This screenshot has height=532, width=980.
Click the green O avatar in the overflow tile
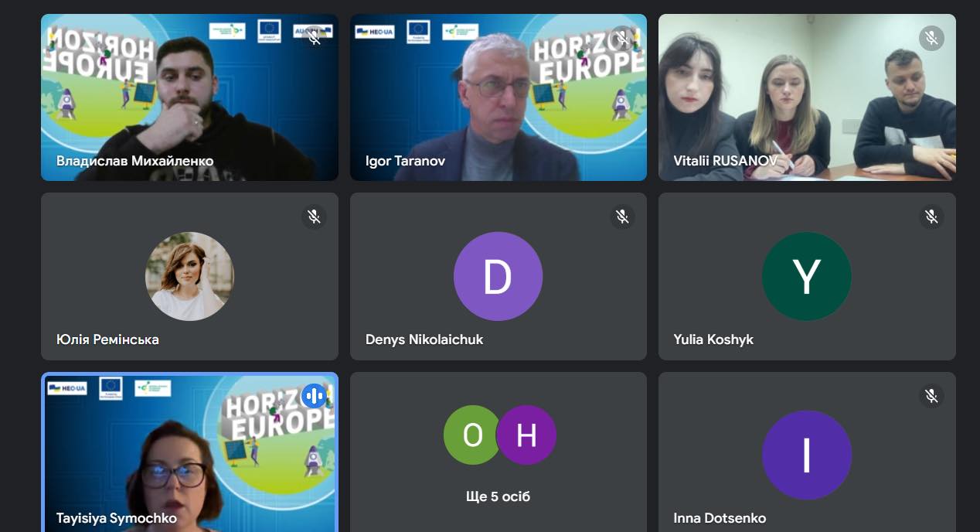point(472,435)
